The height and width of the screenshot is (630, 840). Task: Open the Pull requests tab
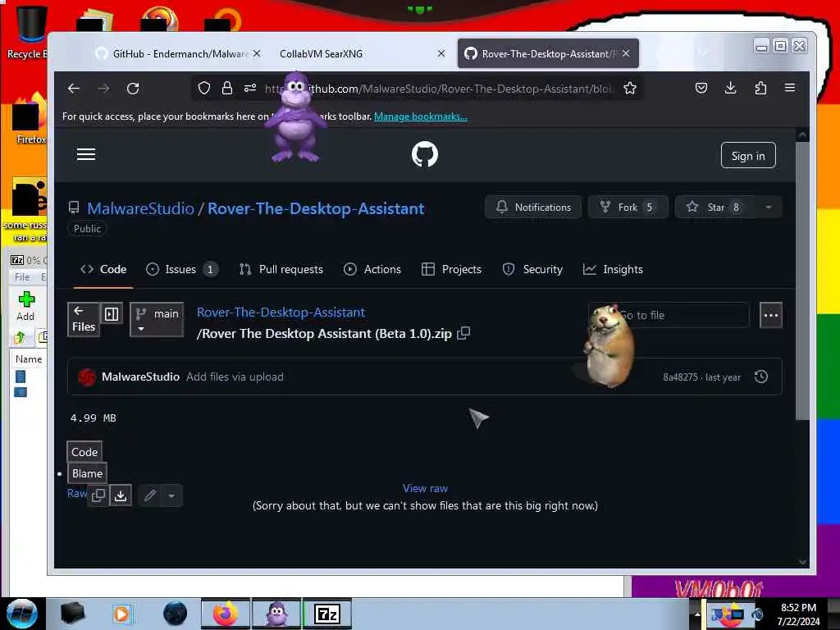point(281,269)
